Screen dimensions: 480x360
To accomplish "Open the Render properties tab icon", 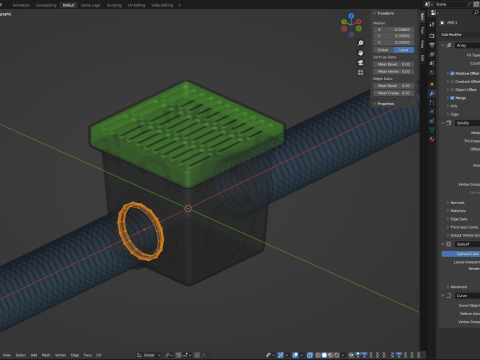I will (x=432, y=36).
